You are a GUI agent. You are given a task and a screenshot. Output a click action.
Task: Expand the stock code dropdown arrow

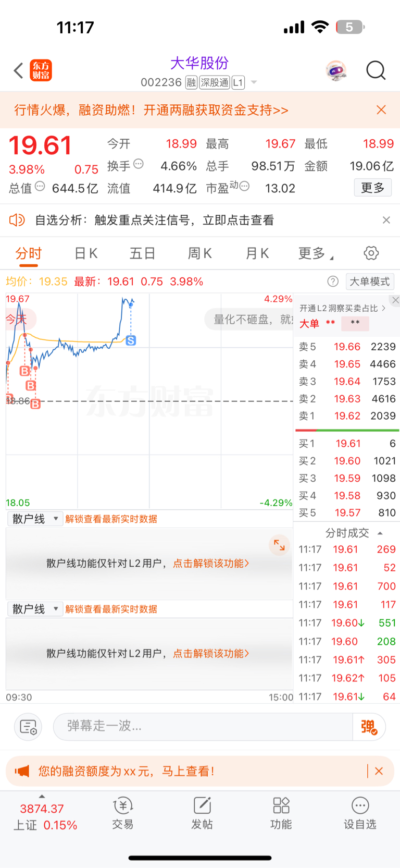[x=254, y=82]
